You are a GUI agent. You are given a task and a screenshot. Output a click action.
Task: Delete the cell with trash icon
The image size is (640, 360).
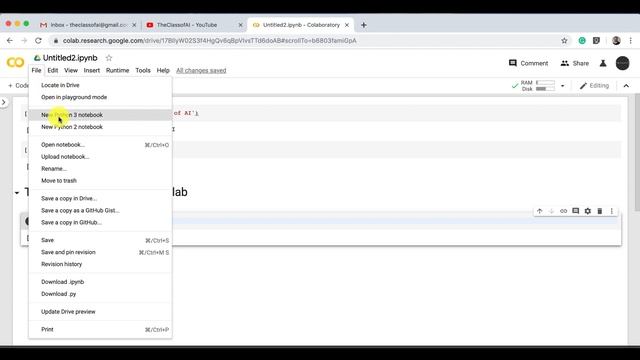pyautogui.click(x=600, y=211)
